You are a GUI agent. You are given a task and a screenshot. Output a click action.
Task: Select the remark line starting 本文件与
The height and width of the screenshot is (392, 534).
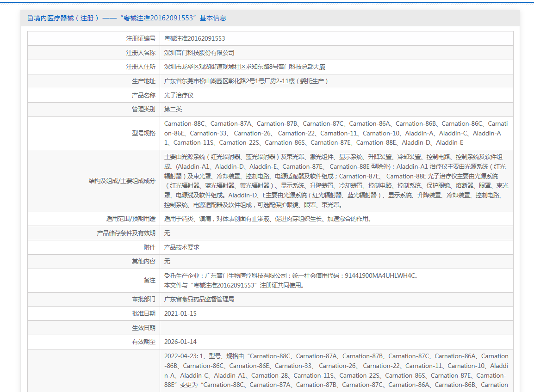pos(234,285)
